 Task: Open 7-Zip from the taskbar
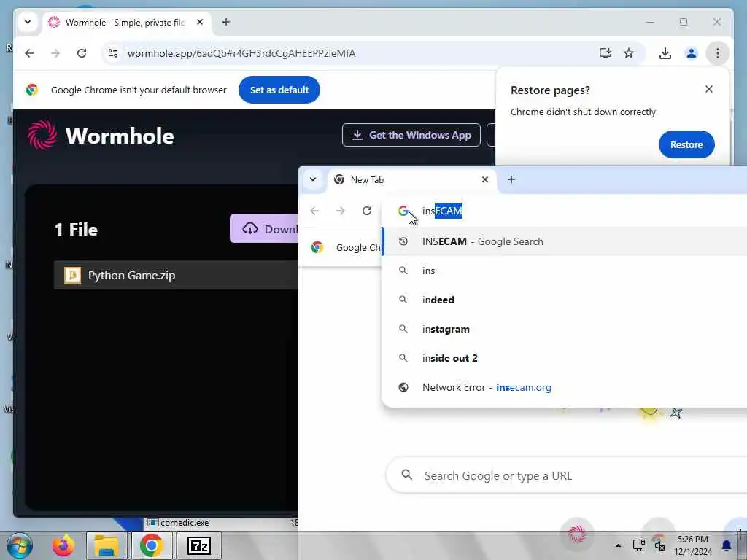[x=199, y=545]
